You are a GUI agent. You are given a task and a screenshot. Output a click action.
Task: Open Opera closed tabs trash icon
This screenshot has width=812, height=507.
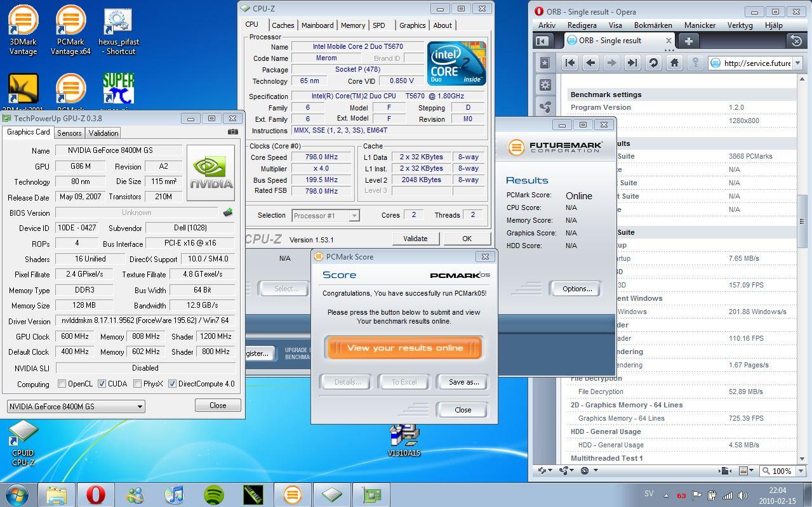796,41
